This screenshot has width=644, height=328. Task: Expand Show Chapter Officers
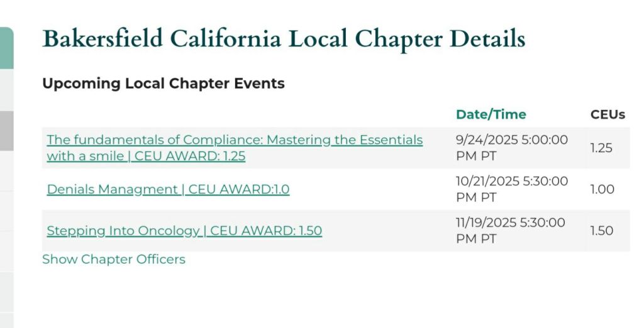pyautogui.click(x=114, y=259)
